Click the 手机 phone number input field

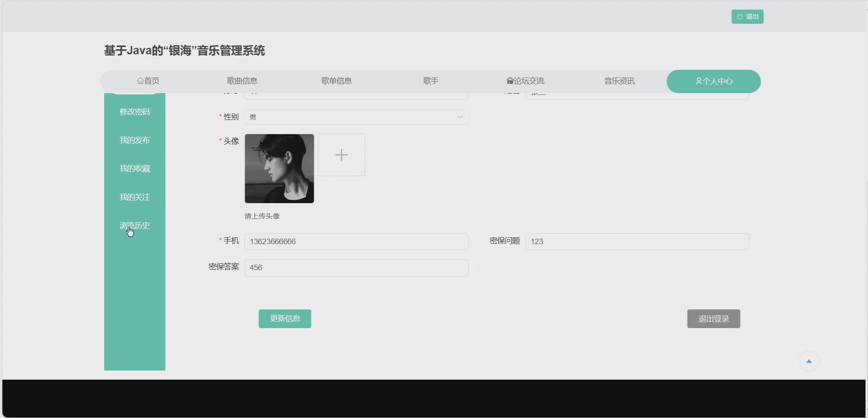coord(356,241)
